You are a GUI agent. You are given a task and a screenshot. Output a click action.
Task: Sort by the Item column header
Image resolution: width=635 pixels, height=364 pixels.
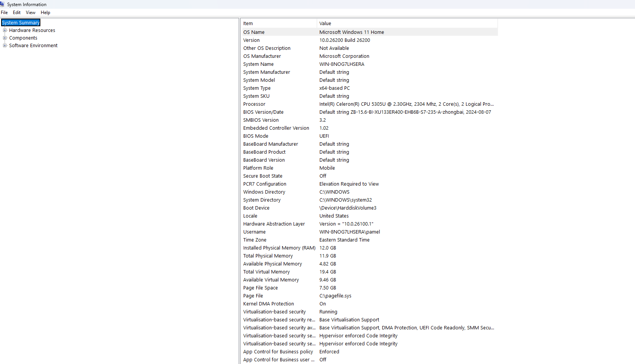point(279,24)
